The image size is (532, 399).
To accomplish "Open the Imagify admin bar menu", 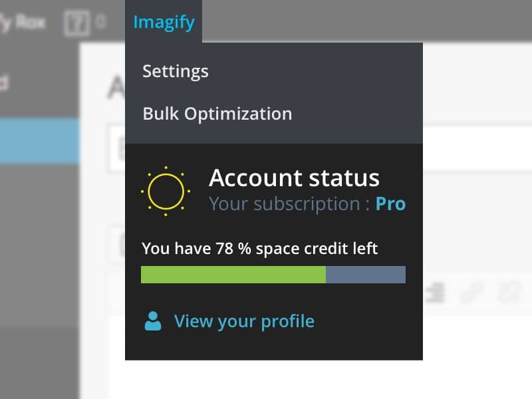I will click(164, 22).
